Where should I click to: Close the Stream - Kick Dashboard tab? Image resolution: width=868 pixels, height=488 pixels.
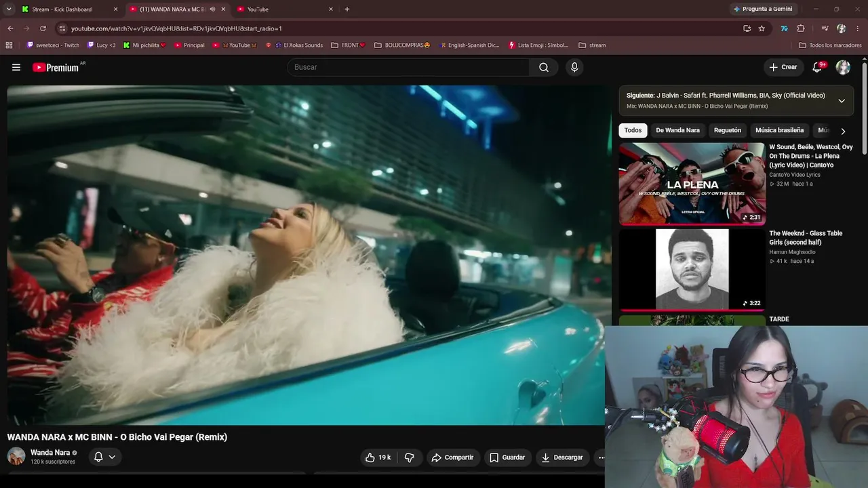[115, 9]
